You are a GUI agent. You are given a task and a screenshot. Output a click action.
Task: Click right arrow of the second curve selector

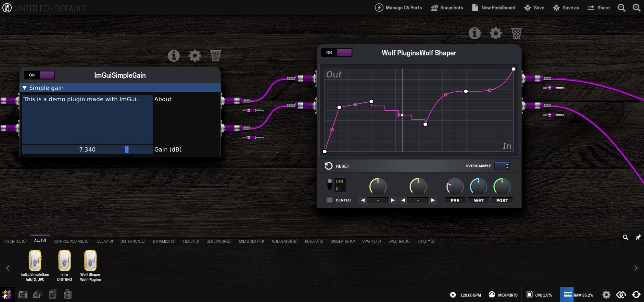point(433,200)
